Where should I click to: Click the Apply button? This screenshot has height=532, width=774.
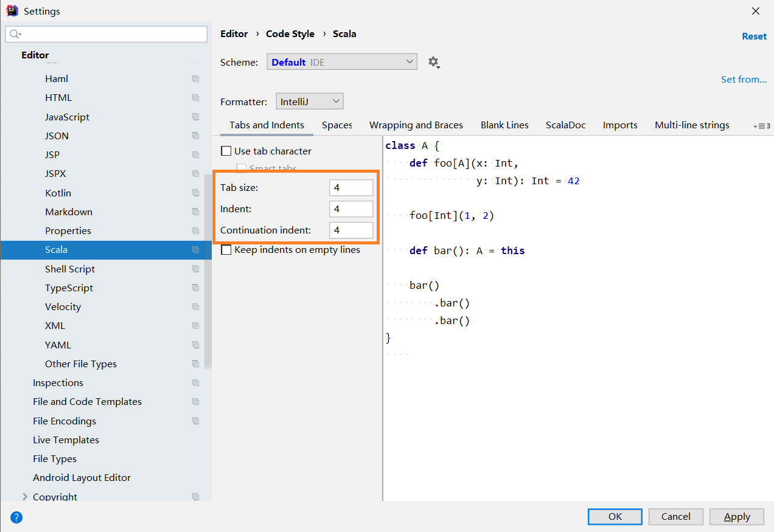click(737, 516)
